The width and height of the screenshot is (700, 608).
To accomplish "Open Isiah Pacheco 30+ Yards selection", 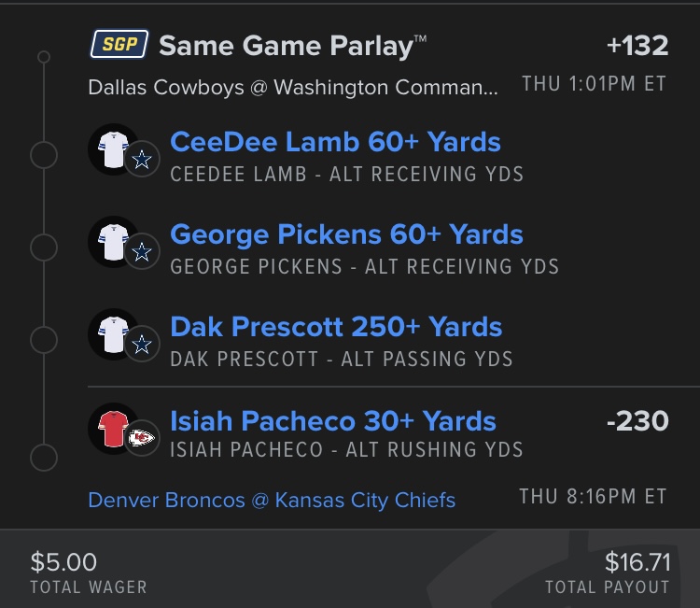I will click(333, 421).
